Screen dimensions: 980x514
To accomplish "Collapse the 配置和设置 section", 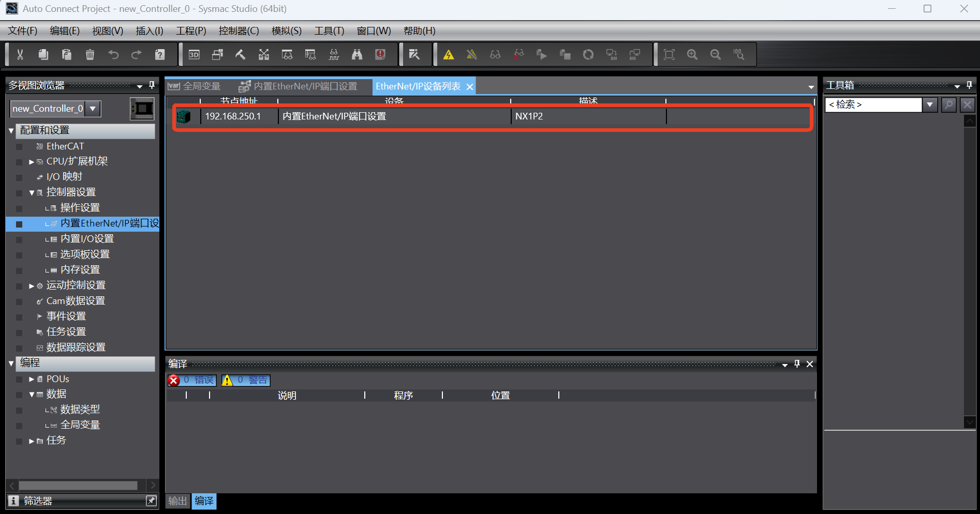I will (11, 131).
